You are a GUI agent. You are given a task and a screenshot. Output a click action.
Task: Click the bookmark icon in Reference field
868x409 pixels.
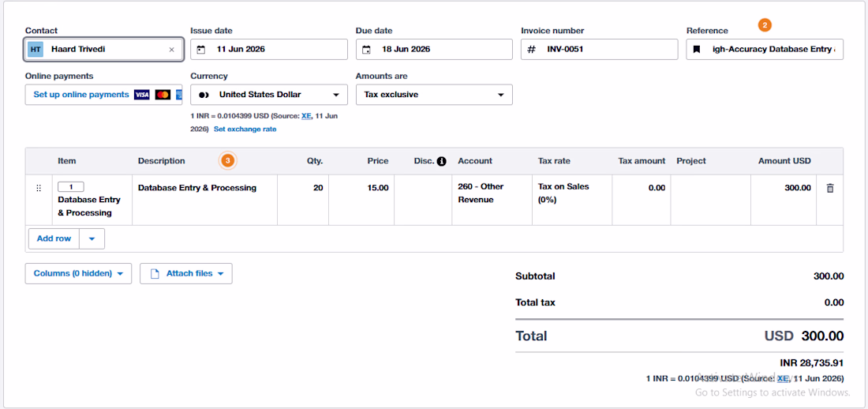tap(697, 49)
